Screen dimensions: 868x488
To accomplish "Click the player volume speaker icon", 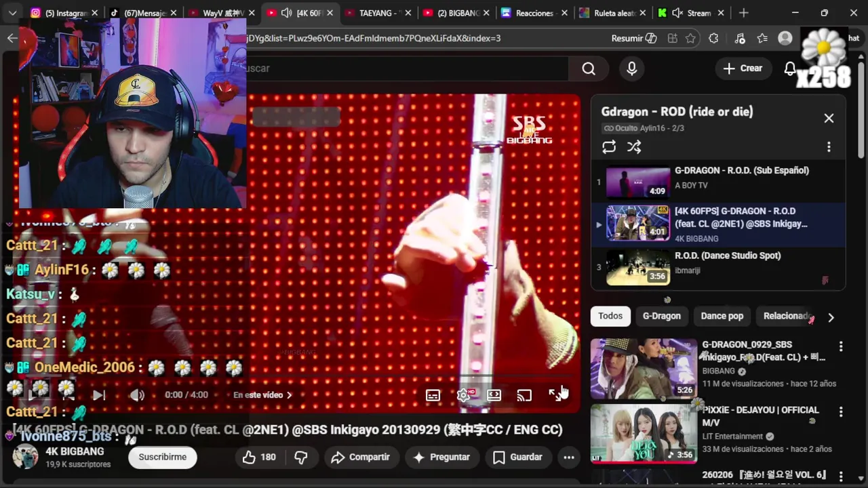I will (x=138, y=395).
